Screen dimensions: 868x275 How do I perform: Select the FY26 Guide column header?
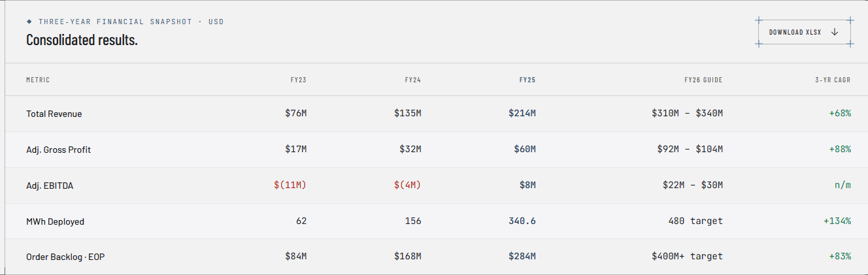703,80
